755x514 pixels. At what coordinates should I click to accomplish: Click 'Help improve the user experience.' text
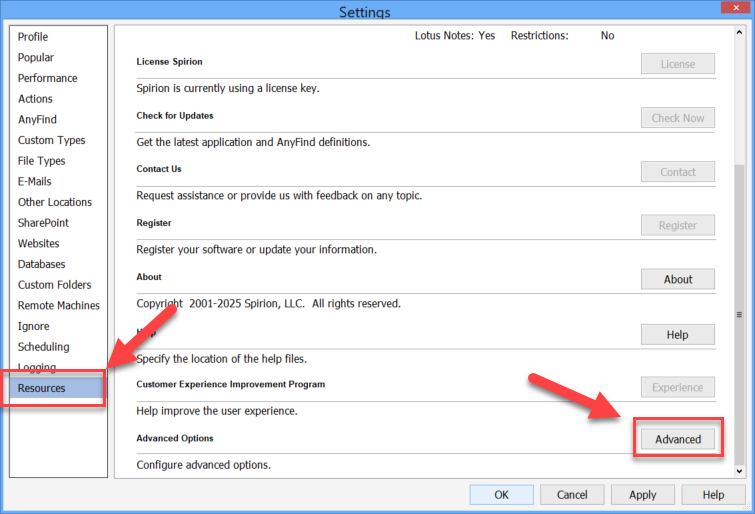tap(217, 411)
